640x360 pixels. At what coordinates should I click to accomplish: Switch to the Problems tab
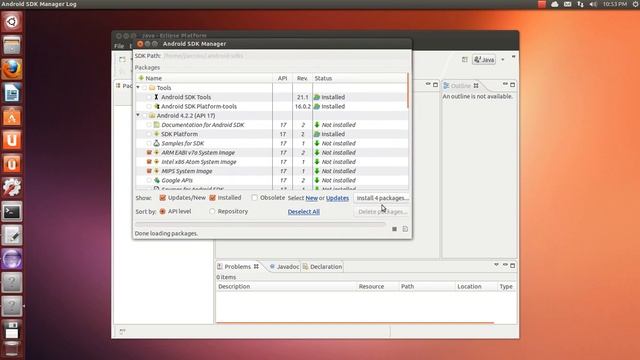(x=238, y=267)
